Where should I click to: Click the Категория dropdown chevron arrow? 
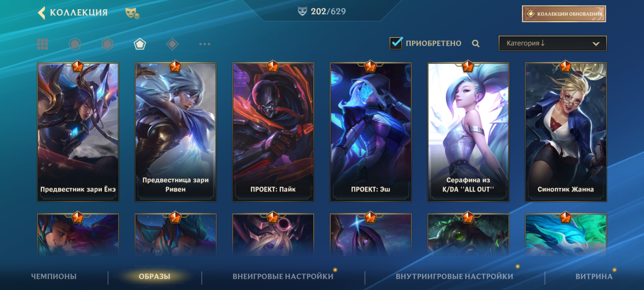click(596, 44)
